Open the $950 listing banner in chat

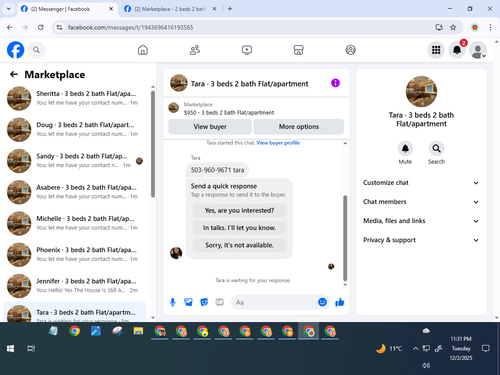pyautogui.click(x=256, y=108)
